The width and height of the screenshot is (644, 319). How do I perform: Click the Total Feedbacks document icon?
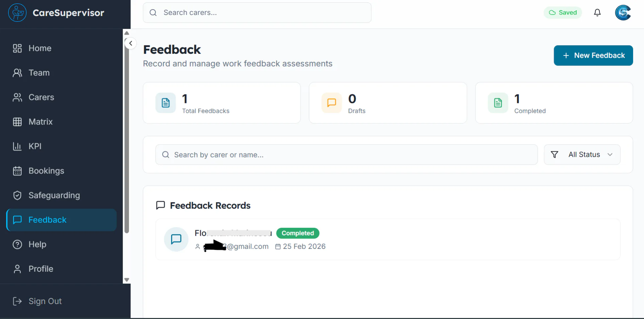coord(166,103)
